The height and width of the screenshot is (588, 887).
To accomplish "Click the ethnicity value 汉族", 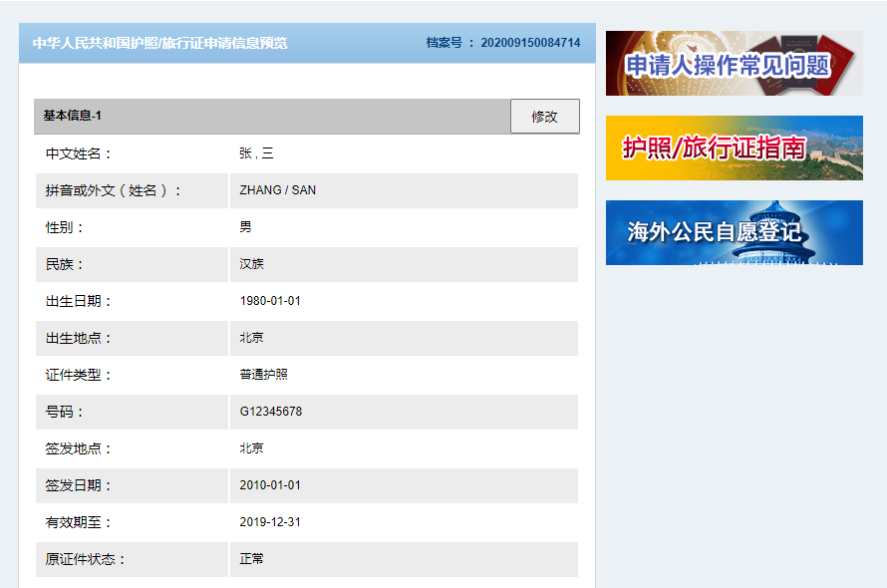I will click(x=252, y=264).
